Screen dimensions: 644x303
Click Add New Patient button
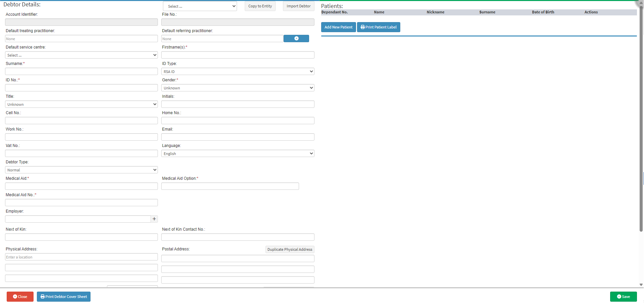339,27
